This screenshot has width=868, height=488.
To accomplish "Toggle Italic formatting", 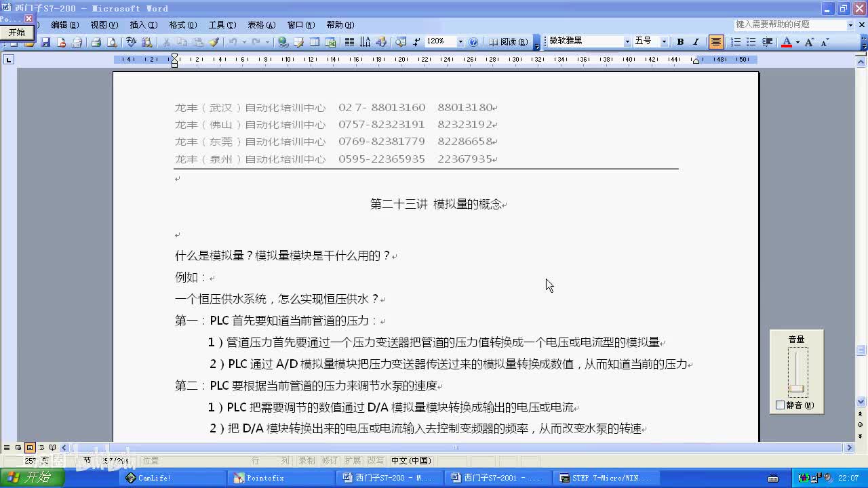I will [x=696, y=42].
